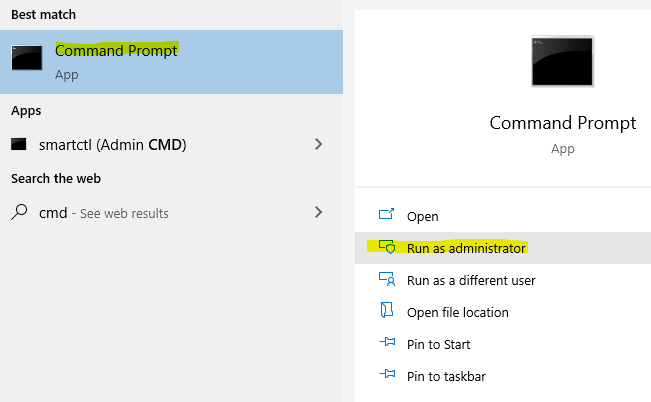
Task: Select Pin to taskbar option
Action: tap(446, 376)
